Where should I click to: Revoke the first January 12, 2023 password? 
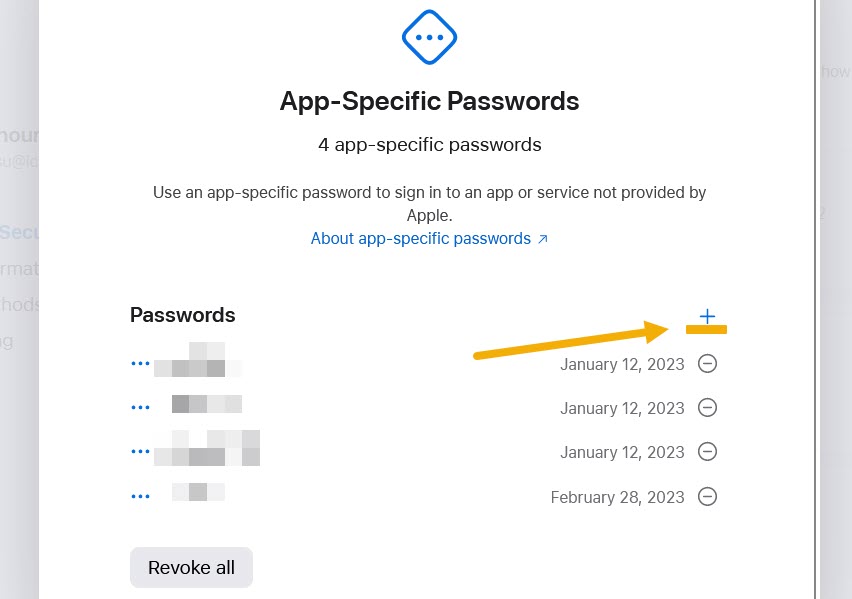(x=707, y=364)
